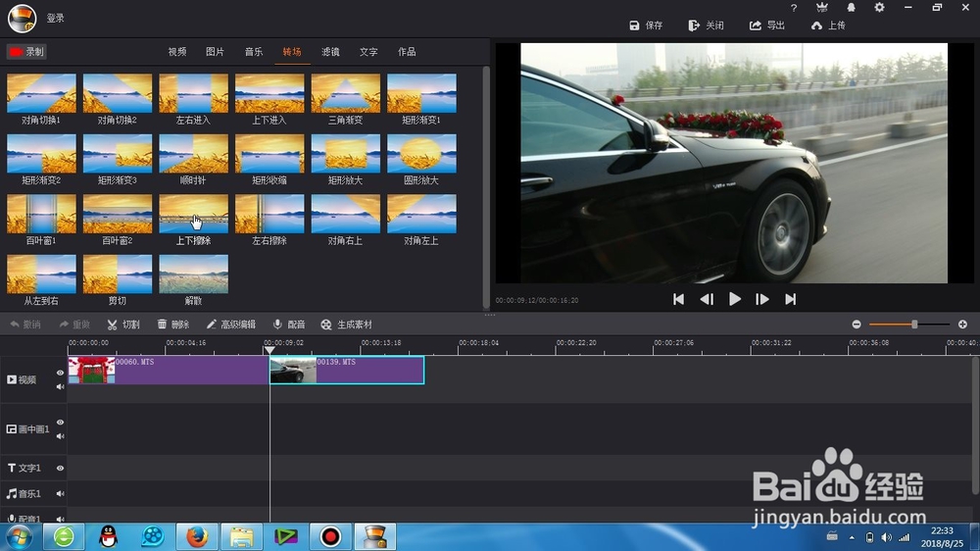Viewport: 980px width, 551px height.
Task: Play the preview video
Action: click(735, 300)
